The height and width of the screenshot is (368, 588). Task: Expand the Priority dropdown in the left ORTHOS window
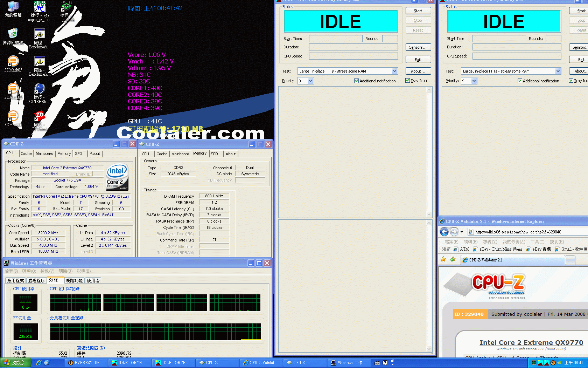pos(310,81)
